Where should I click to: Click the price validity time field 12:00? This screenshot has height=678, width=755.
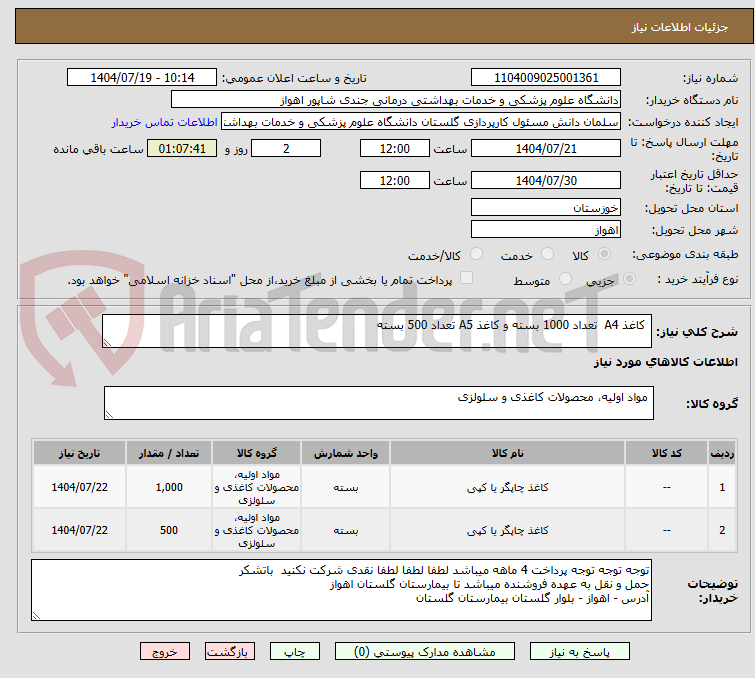pos(394,181)
